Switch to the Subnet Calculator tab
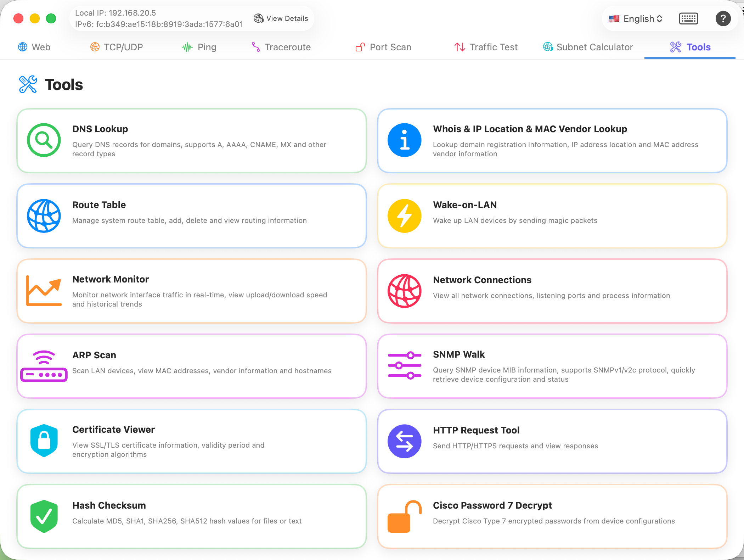744x560 pixels. click(x=588, y=47)
